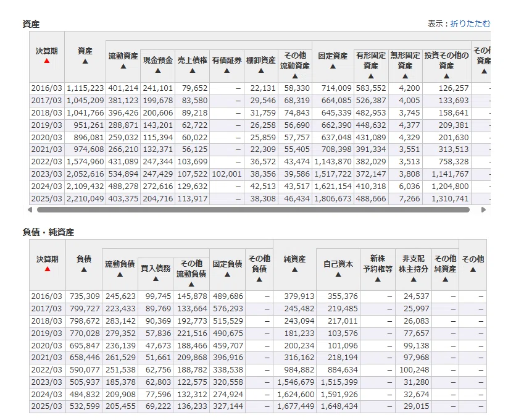The height and width of the screenshot is (420, 516).
Task: Click other current assets value 74,843
Action: (297, 113)
